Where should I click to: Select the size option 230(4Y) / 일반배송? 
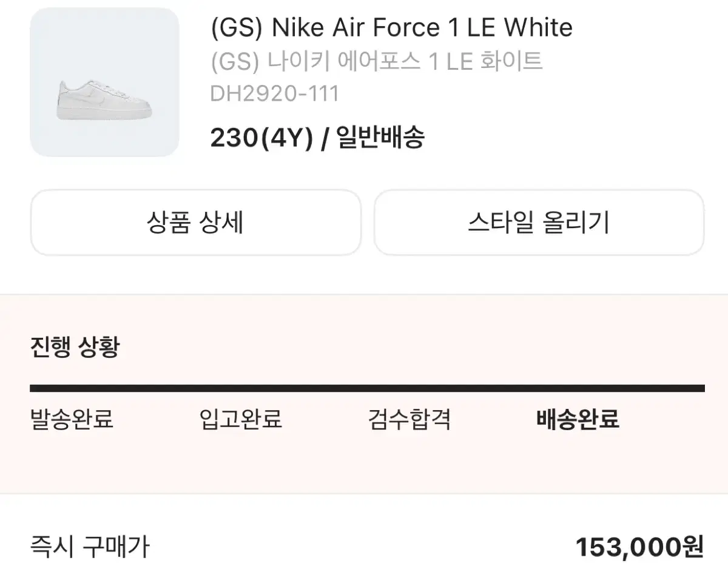click(318, 137)
